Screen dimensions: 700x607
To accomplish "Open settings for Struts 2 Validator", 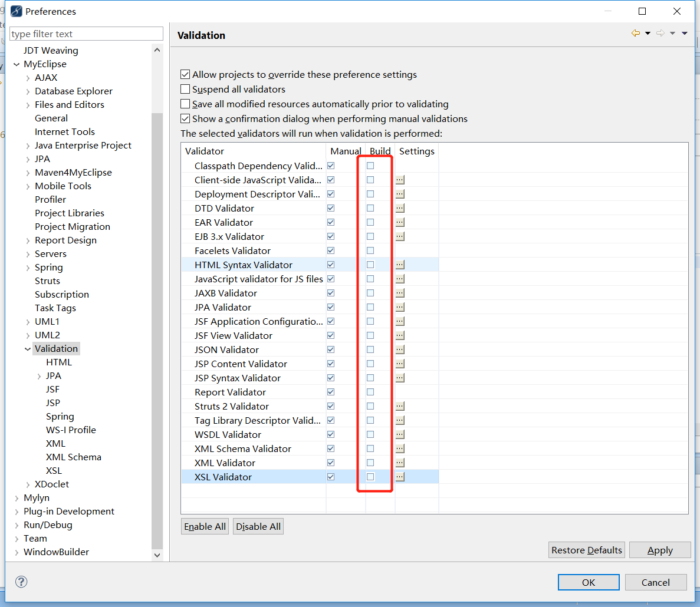I will pos(400,406).
